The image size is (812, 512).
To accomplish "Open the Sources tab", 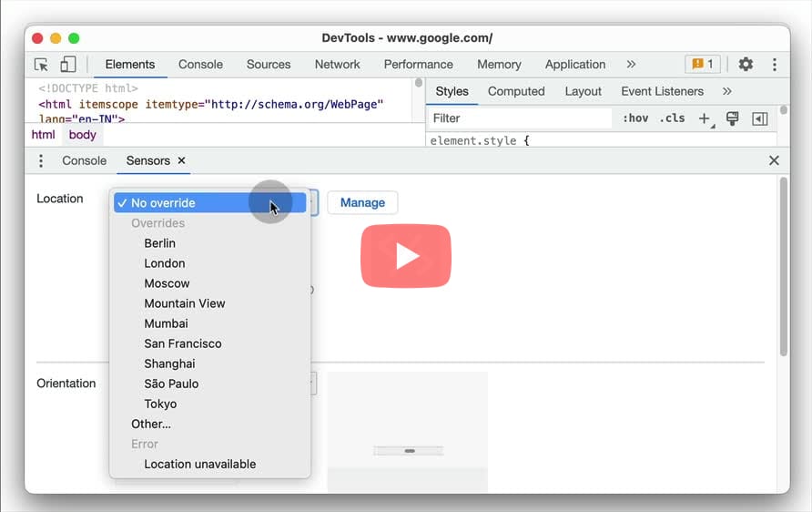I will 269,65.
